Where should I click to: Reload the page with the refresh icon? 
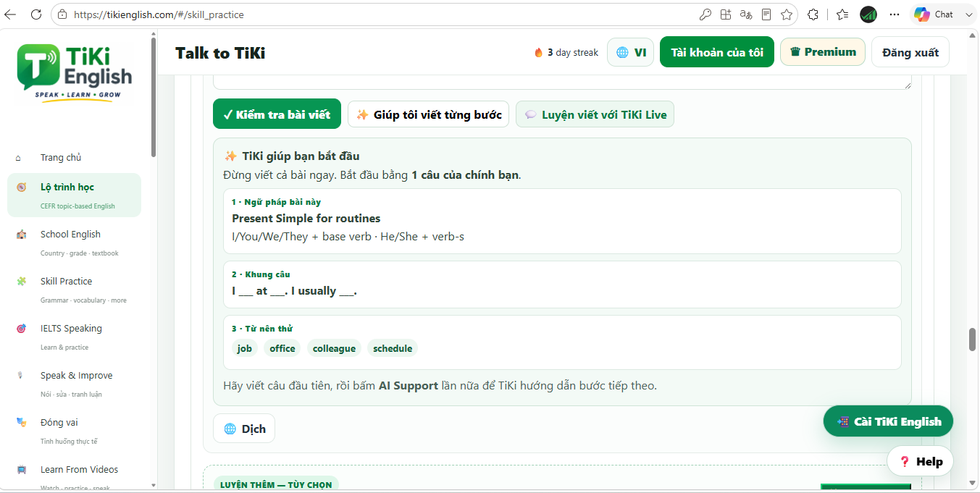(35, 14)
